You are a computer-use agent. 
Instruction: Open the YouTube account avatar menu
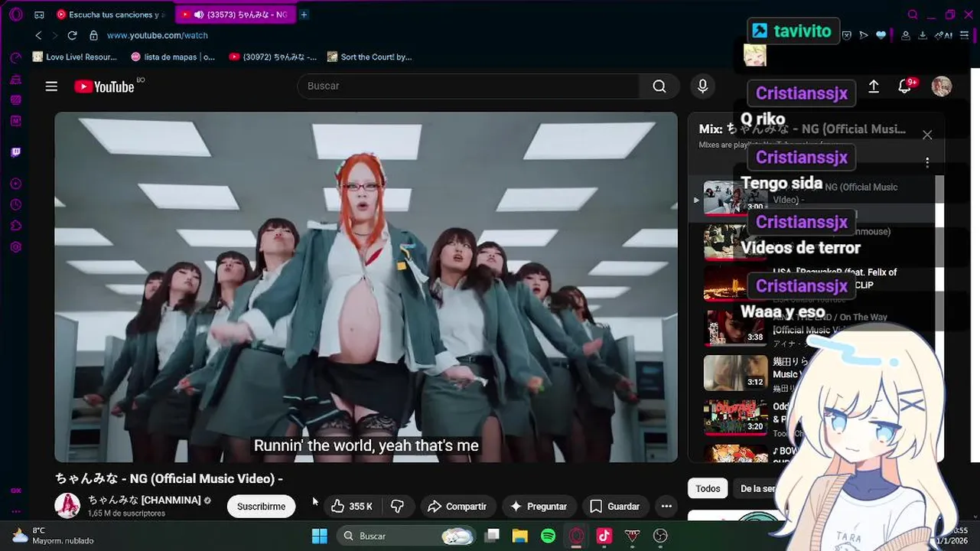pos(941,86)
